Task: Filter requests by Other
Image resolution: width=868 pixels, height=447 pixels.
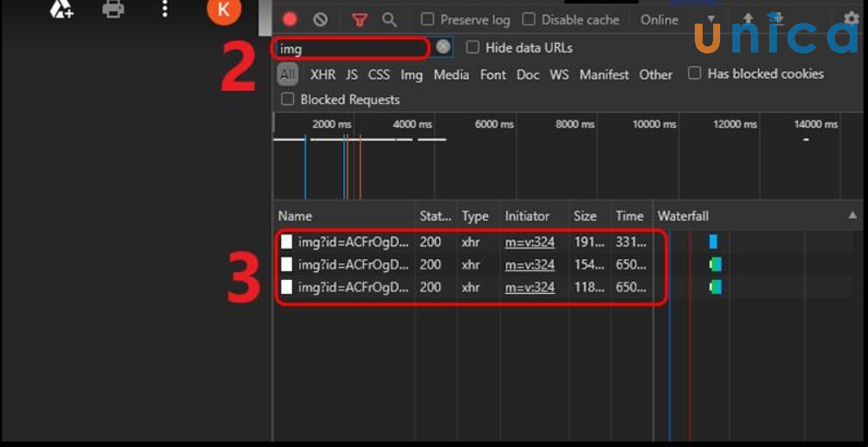Action: (x=655, y=74)
